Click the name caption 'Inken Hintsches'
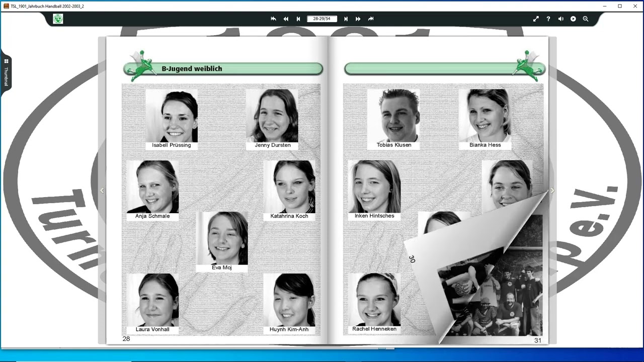 click(374, 216)
